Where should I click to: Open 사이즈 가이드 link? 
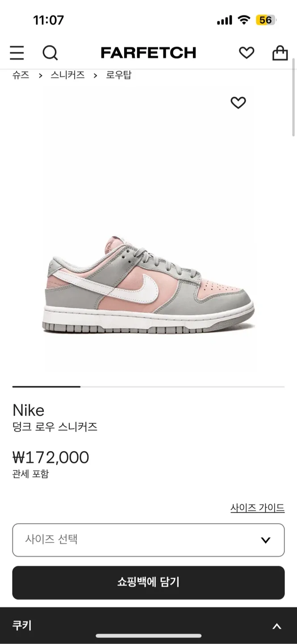(x=257, y=508)
